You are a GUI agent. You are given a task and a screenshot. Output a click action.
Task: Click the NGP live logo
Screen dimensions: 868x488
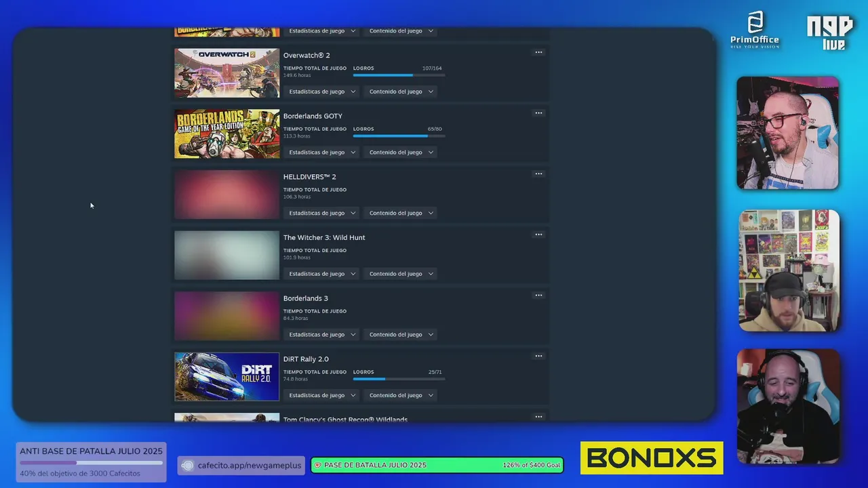point(829,33)
